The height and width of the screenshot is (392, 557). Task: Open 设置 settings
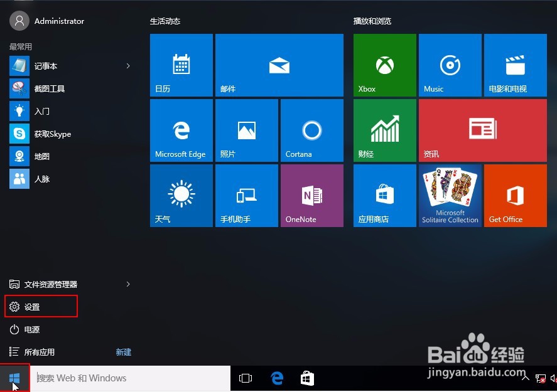tap(41, 307)
